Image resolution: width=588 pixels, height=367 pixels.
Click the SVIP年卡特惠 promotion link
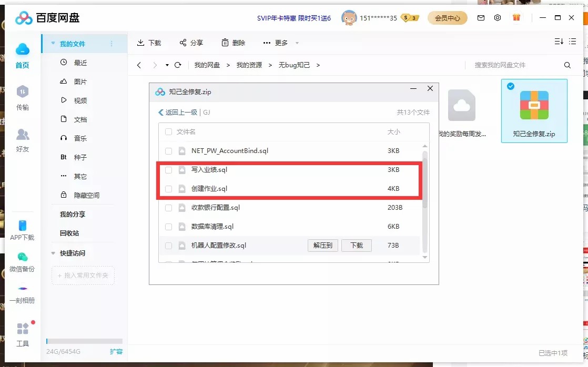tap(294, 18)
